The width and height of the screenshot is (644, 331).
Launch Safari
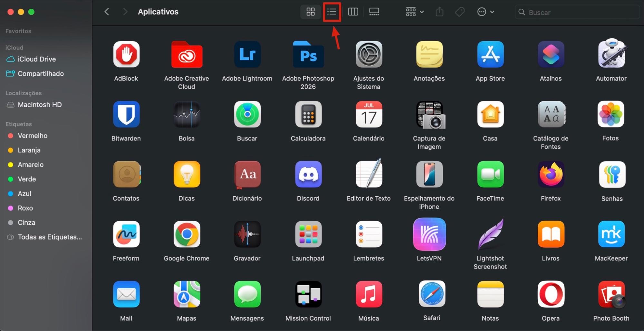coord(432,294)
